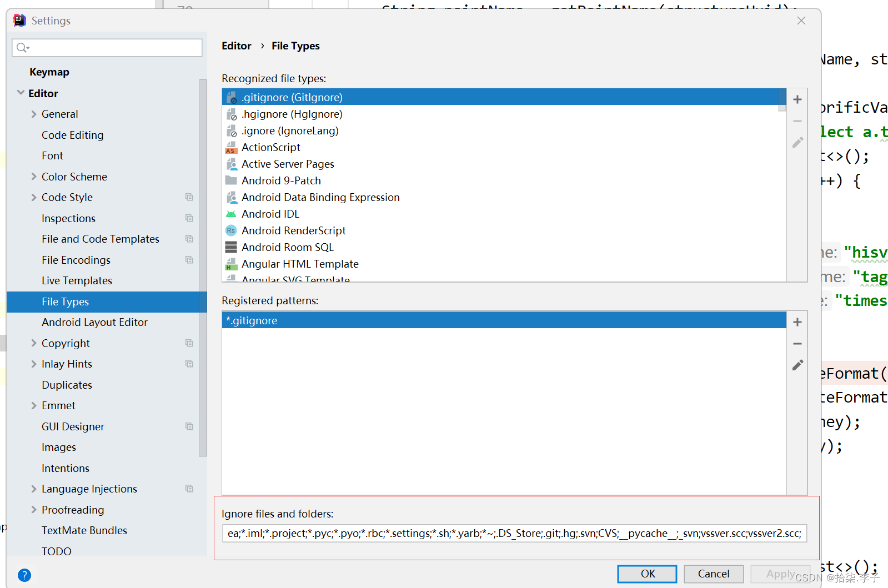Open Code Editing settings
Image resolution: width=888 pixels, height=588 pixels.
pos(72,135)
